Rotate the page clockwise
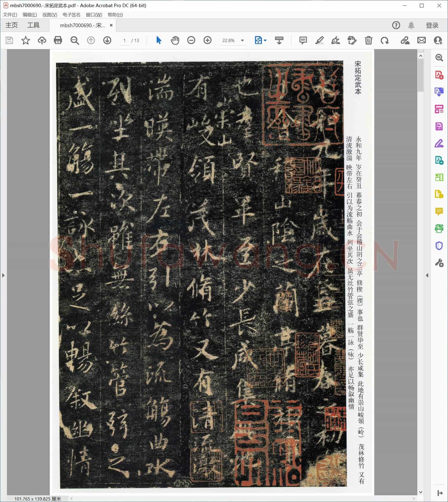The width and height of the screenshot is (448, 502). (385, 40)
